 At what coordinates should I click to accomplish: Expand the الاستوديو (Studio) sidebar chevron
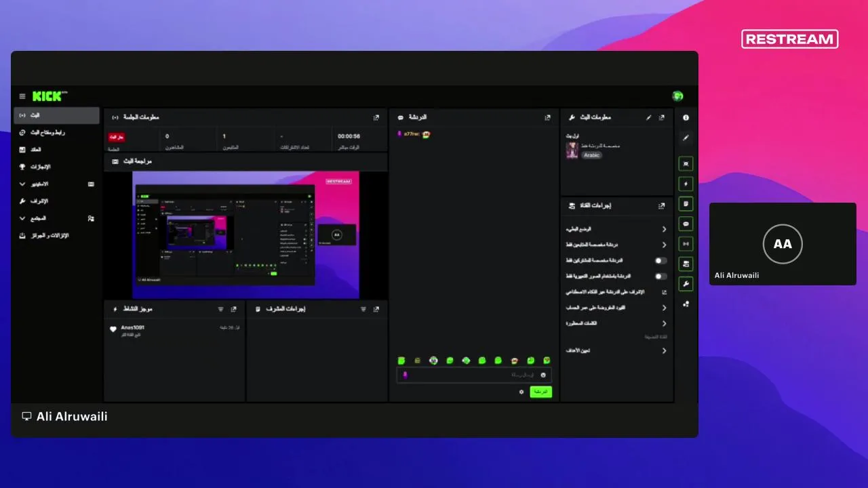(22, 184)
